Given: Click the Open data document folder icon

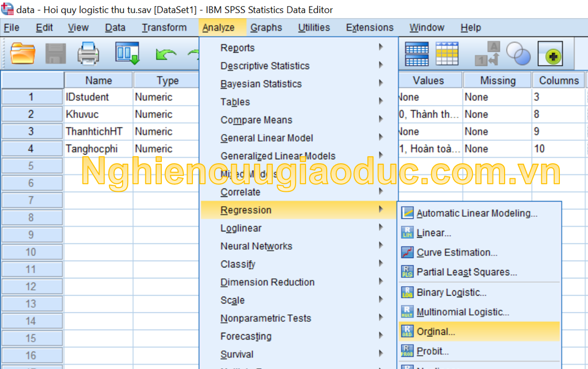Looking at the screenshot, I should tap(23, 53).
